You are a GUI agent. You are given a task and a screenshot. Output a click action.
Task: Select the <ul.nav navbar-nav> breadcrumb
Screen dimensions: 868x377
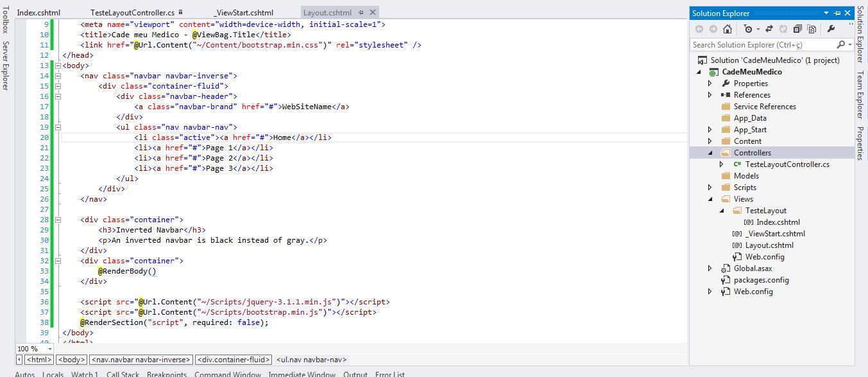click(311, 360)
